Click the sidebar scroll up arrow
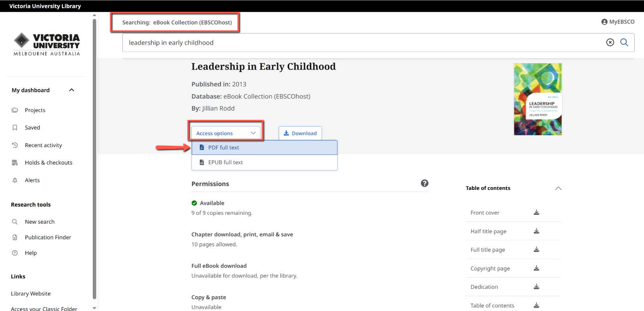Image resolution: width=644 pixels, height=311 pixels. pyautogui.click(x=94, y=15)
